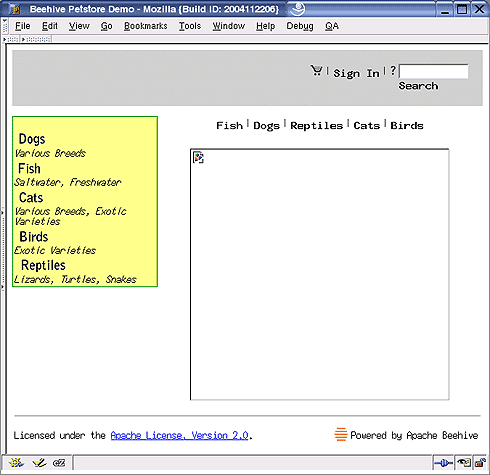Select Reptiles in the top category bar
The image size is (490, 475).
click(316, 126)
